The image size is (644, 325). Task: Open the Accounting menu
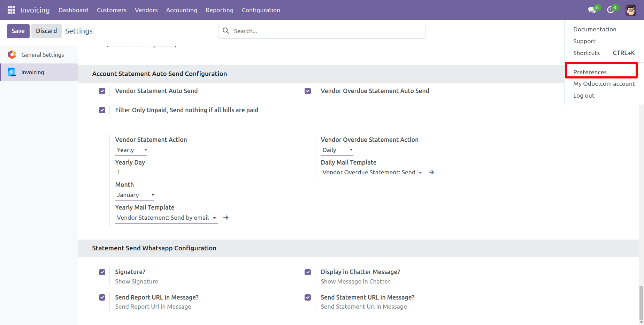pos(182,10)
